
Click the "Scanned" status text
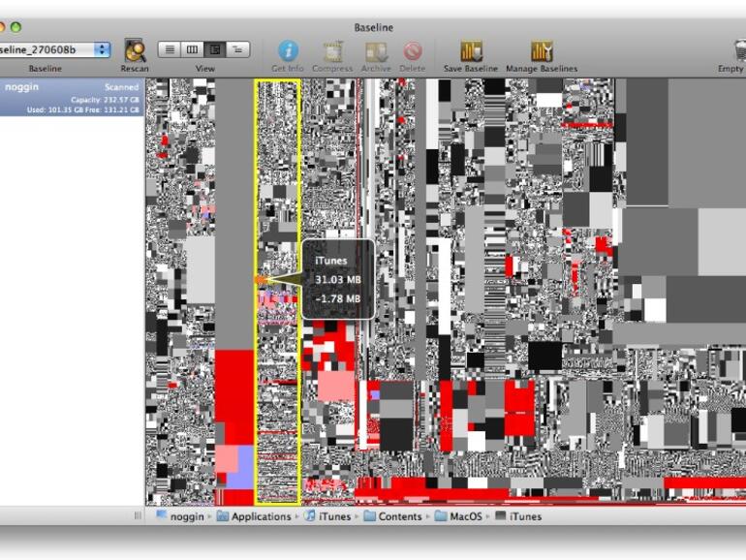point(122,87)
